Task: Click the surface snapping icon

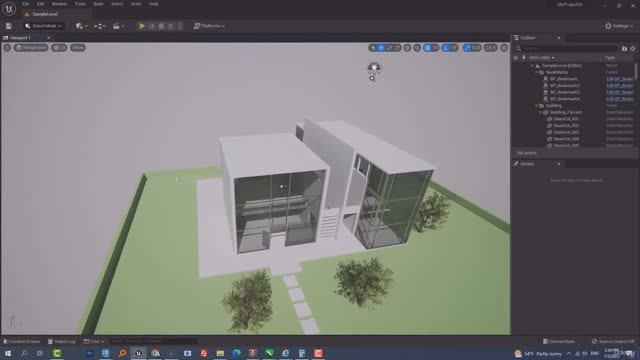Action: [x=417, y=48]
